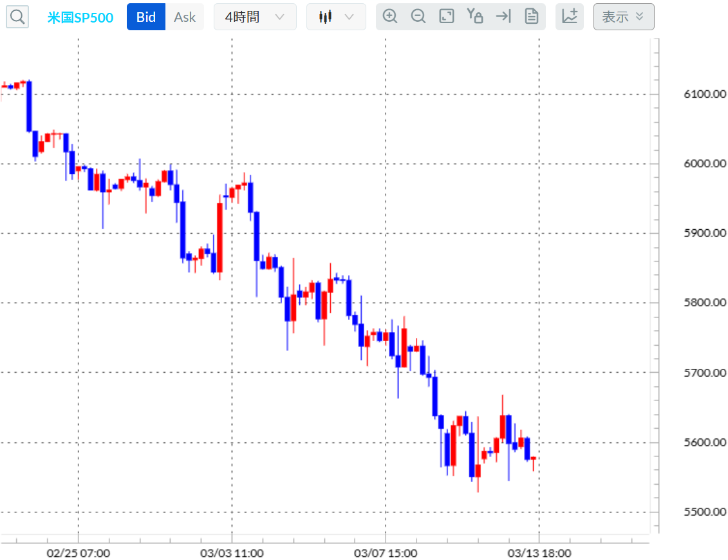Switch price to Ask
This screenshot has width=728, height=560.
[x=185, y=17]
